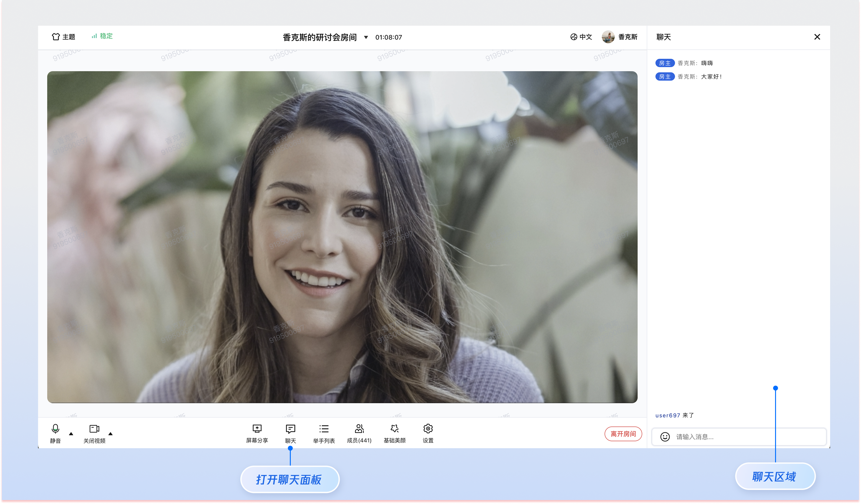Viewport: 861px width, 504px height.
Task: Click the 稳定 network status indicator
Action: click(x=102, y=36)
